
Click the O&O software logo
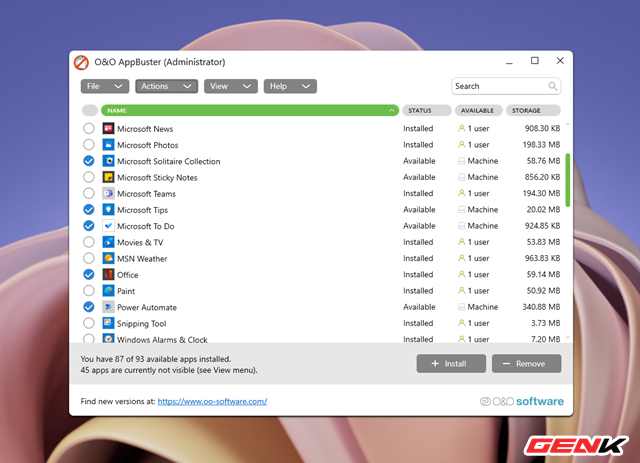522,401
